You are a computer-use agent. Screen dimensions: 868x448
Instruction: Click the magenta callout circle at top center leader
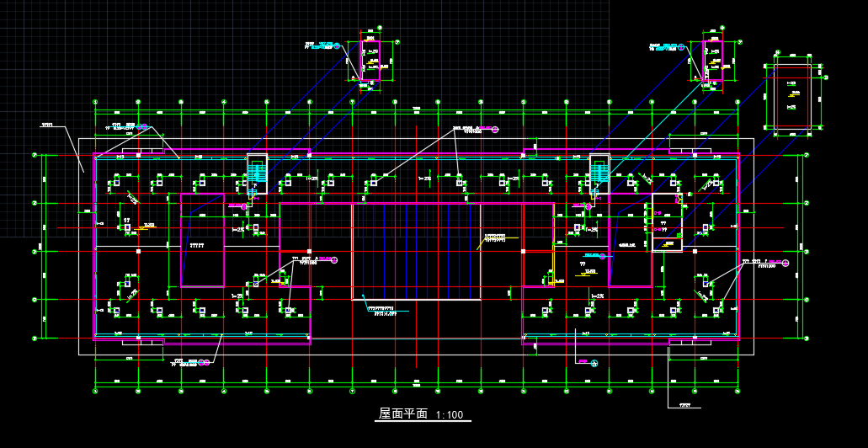click(x=495, y=130)
